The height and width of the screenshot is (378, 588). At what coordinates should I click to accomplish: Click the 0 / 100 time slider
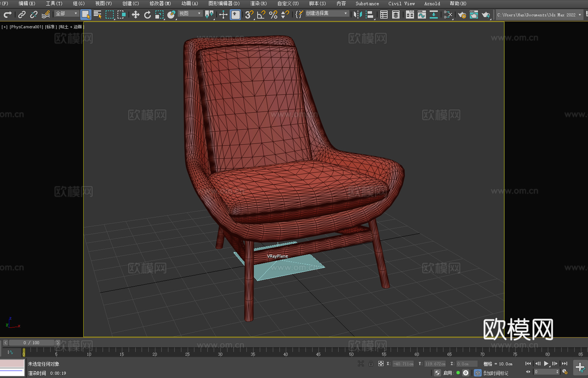pyautogui.click(x=32, y=343)
